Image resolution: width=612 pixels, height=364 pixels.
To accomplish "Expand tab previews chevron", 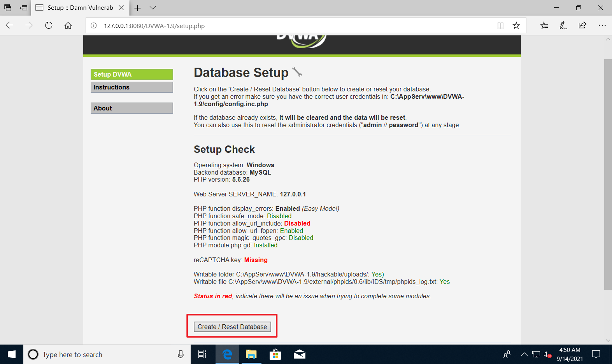I will click(153, 8).
